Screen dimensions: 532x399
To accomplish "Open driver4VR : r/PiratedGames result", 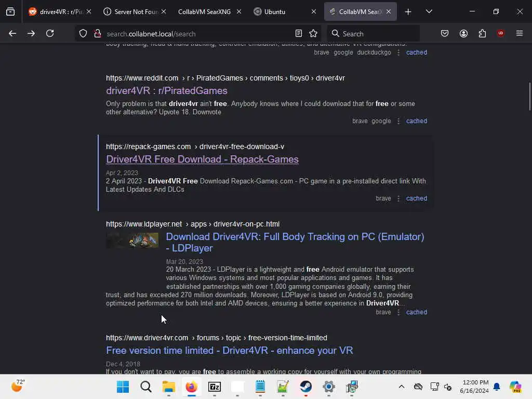I will click(x=167, y=91).
